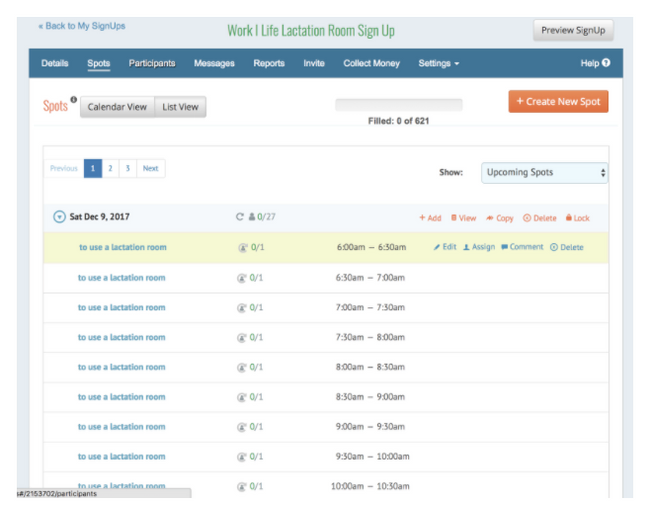Open the Participants tab

(152, 63)
